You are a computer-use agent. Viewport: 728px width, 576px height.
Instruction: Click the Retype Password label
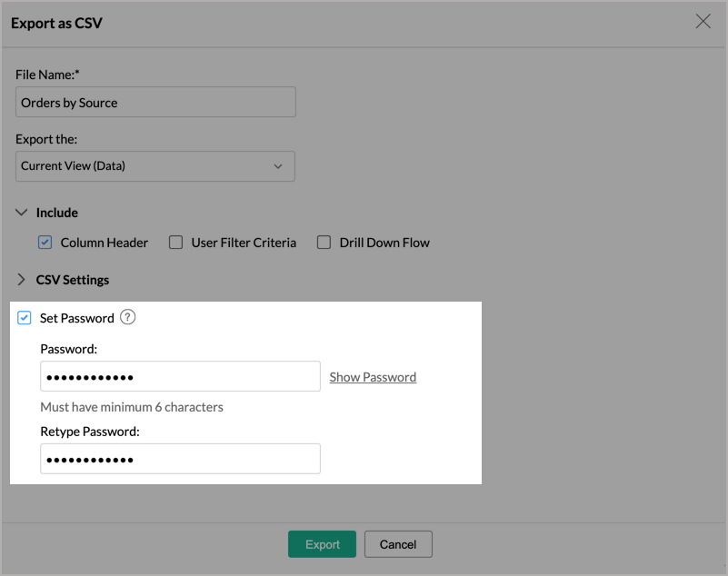(x=90, y=432)
